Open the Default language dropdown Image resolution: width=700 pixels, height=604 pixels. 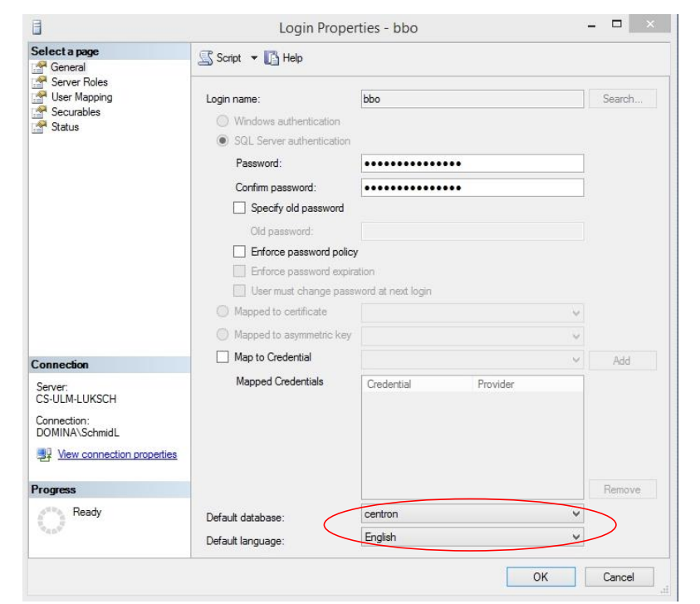576,538
